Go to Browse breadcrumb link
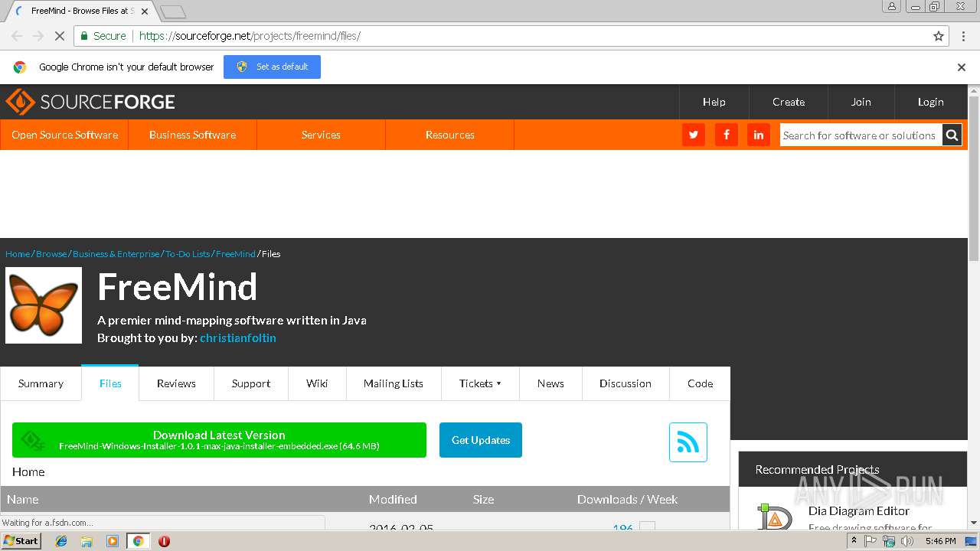 (x=51, y=253)
